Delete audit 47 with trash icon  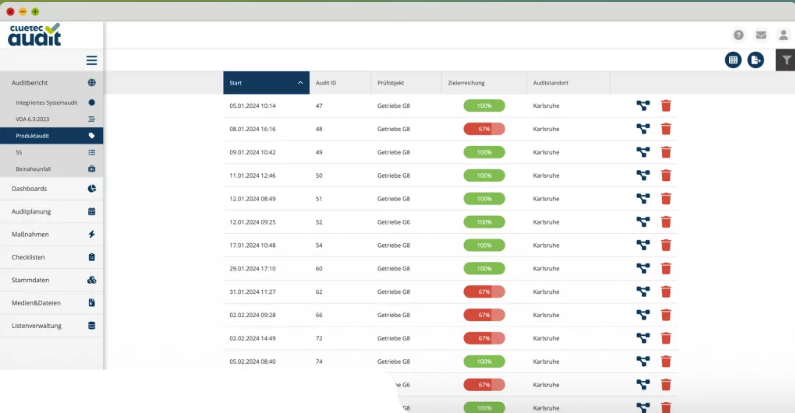coord(666,105)
